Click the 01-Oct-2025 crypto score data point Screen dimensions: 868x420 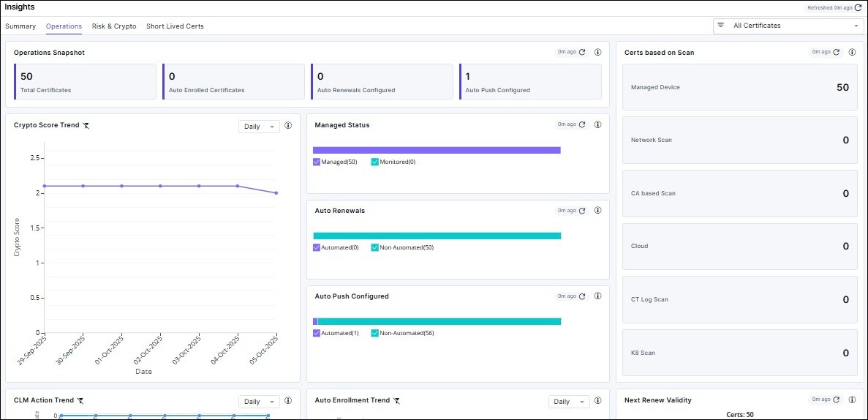click(x=122, y=186)
